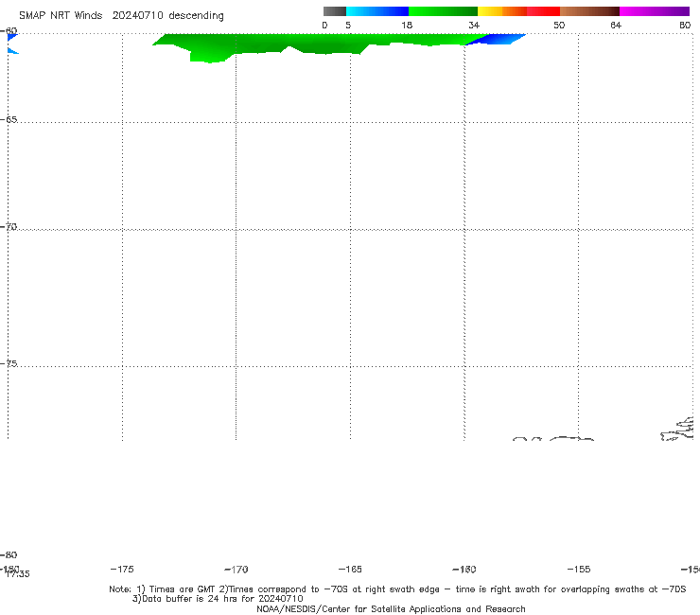Click the color scale label 5
Screen dimensions: 700x615
pyautogui.click(x=348, y=26)
